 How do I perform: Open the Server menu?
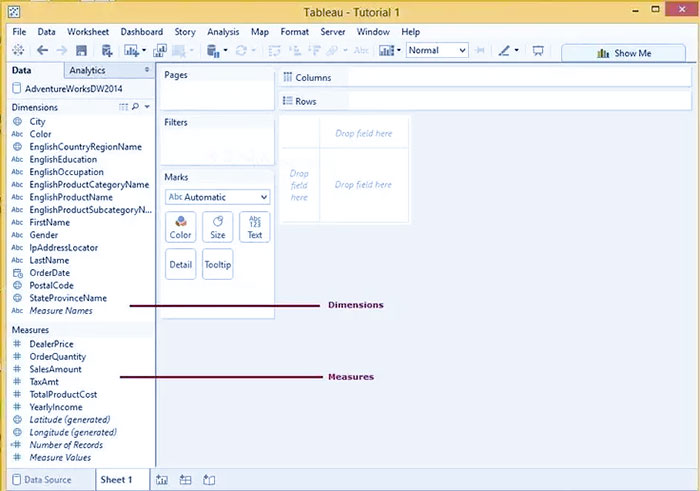point(333,32)
